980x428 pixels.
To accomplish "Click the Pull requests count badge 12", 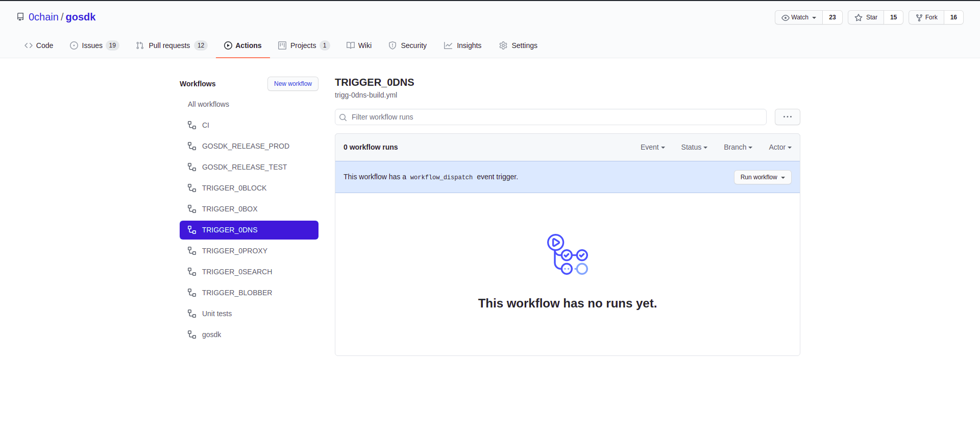I will pos(201,45).
